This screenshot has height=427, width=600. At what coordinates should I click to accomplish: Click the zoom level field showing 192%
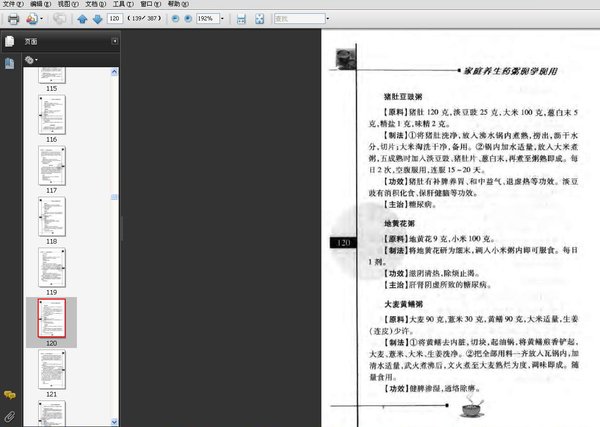pyautogui.click(x=208, y=18)
